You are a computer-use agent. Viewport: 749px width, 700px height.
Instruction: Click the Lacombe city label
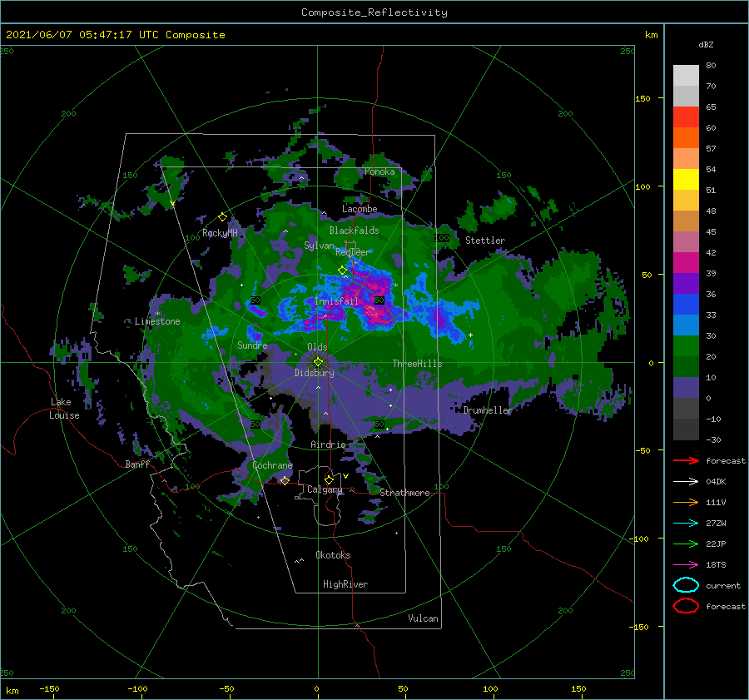pyautogui.click(x=360, y=209)
